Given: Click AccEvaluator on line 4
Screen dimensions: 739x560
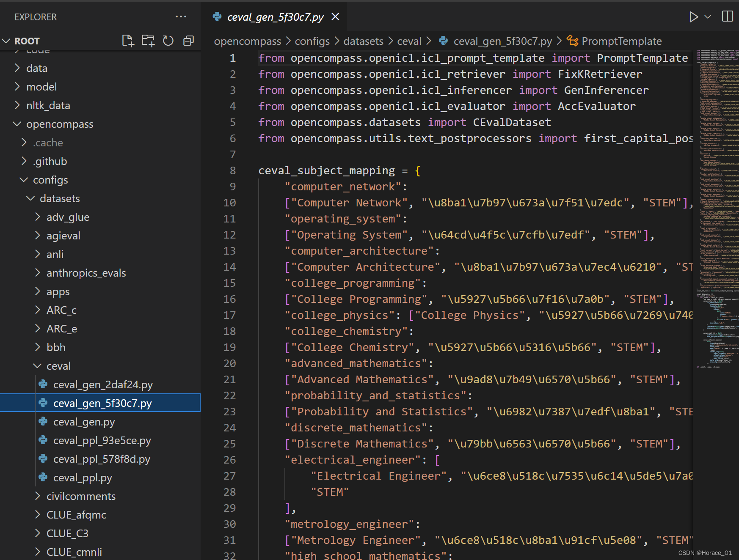Looking at the screenshot, I should [596, 106].
